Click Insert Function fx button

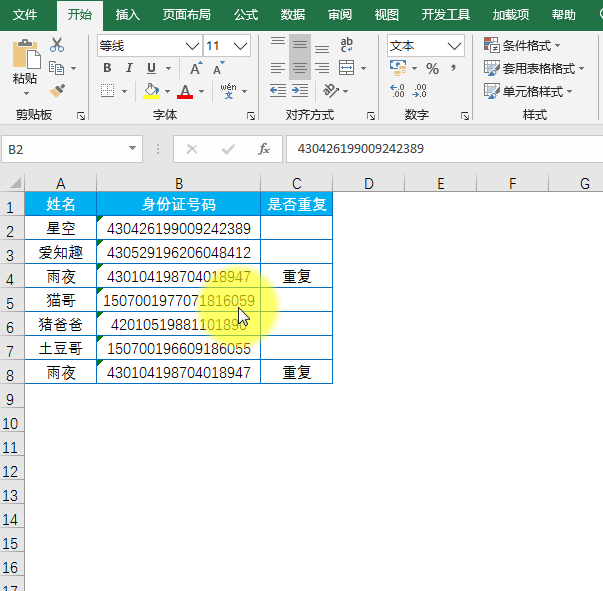pos(264,149)
